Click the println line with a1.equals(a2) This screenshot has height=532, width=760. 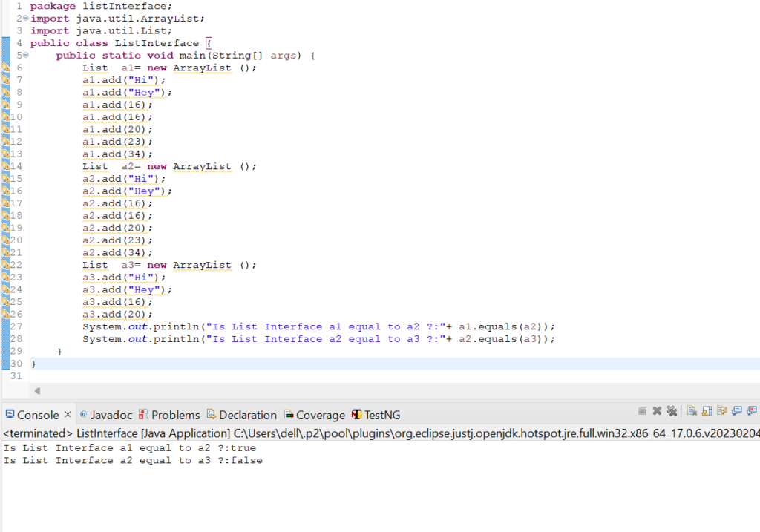[318, 326]
